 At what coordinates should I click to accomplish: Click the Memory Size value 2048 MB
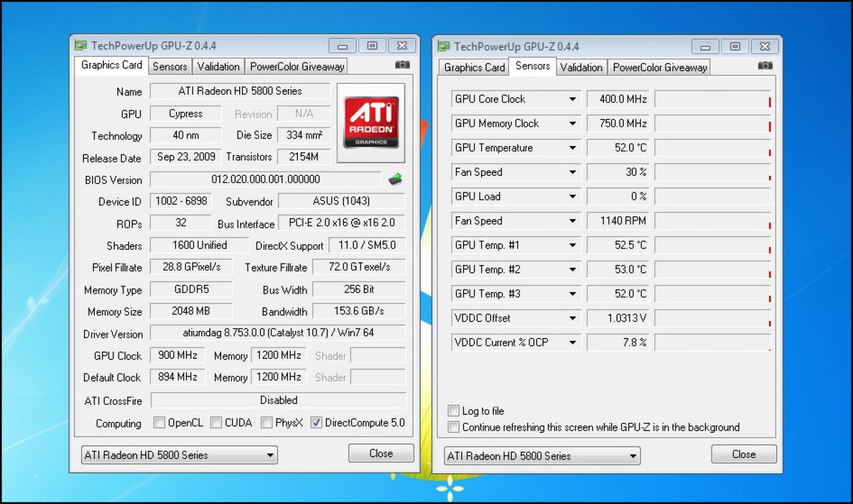coord(191,311)
